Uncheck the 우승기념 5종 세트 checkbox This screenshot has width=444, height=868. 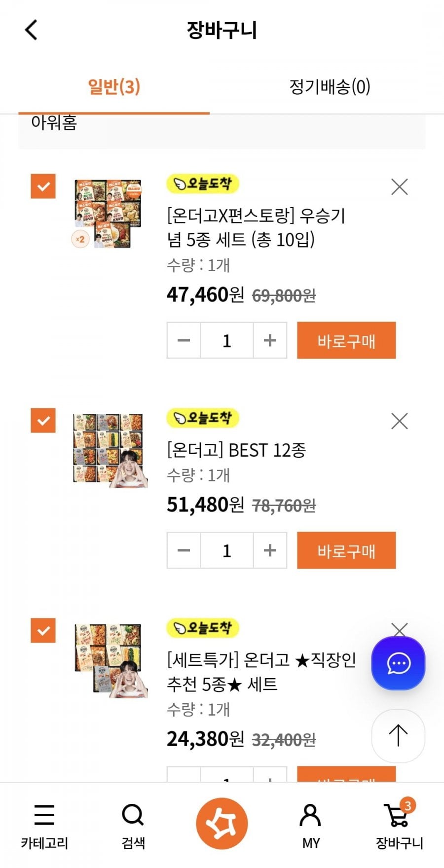tap(43, 186)
